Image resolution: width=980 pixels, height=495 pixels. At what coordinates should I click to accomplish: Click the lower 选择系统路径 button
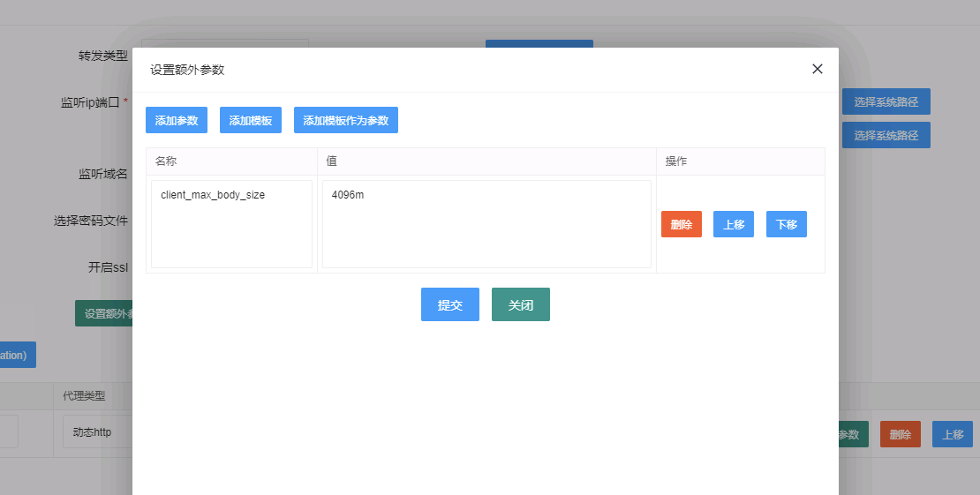tap(886, 135)
